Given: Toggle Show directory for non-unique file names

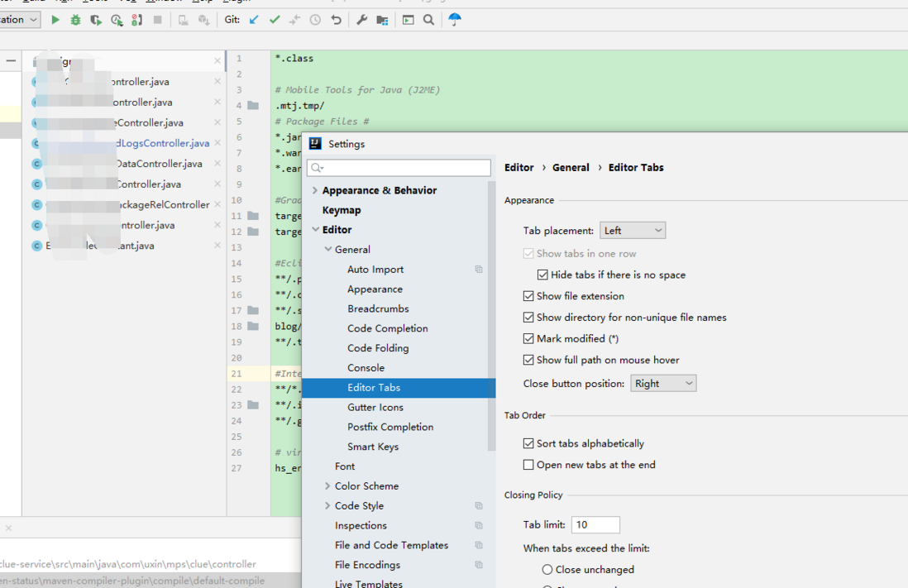Looking at the screenshot, I should click(528, 318).
